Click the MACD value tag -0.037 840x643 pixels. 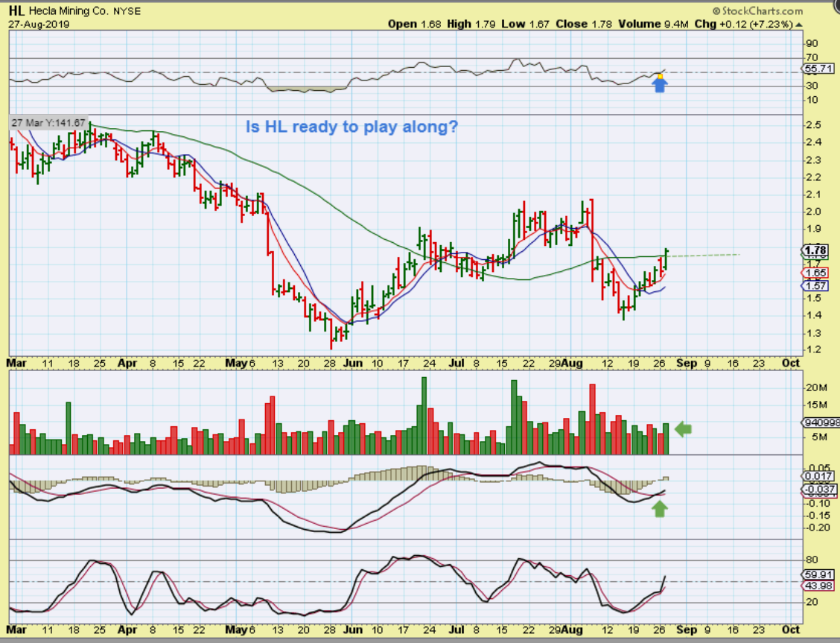(819, 490)
